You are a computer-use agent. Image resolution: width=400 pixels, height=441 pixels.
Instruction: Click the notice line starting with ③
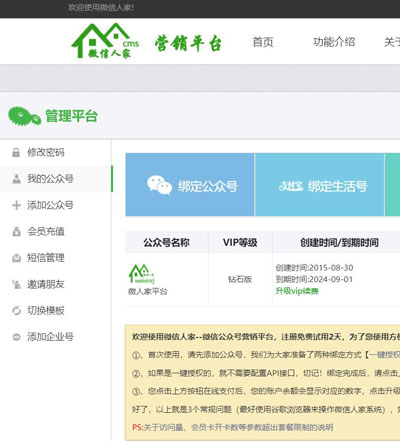coord(266,391)
